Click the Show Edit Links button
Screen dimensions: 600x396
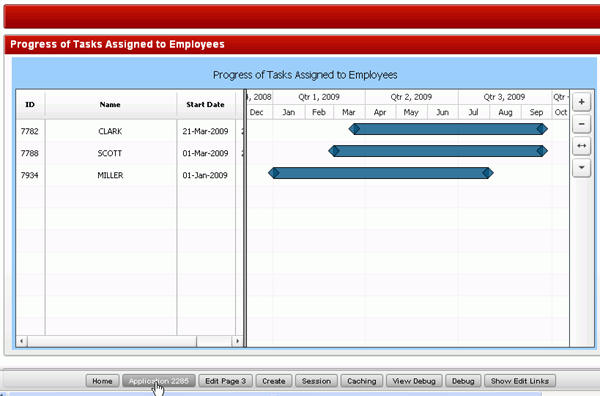520,381
